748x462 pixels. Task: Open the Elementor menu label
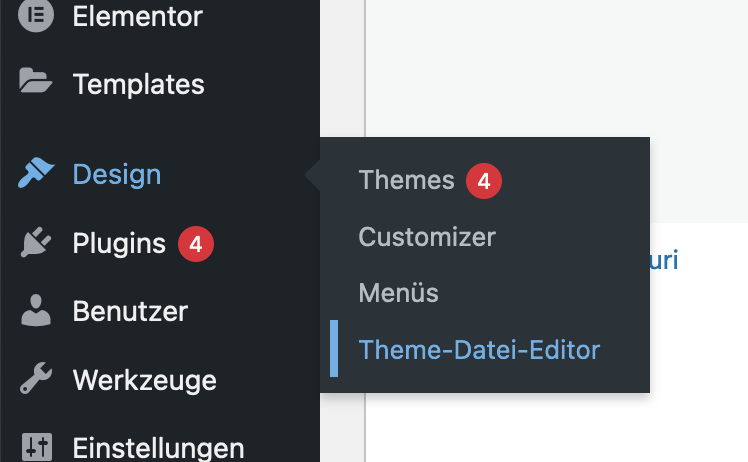[137, 16]
